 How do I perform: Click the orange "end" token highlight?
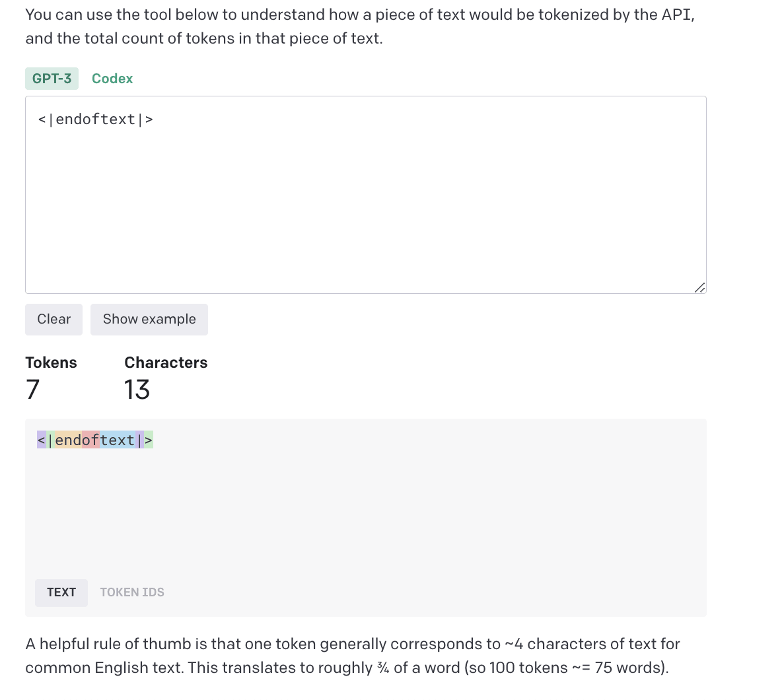(x=69, y=440)
